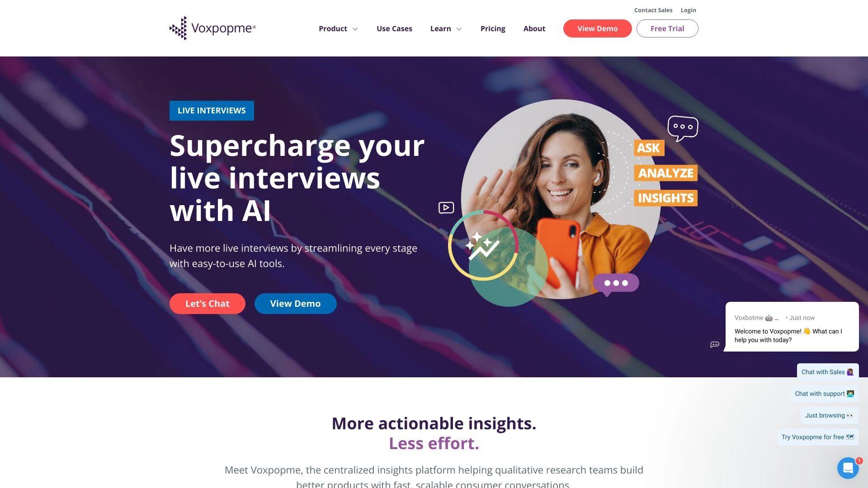This screenshot has height=488, width=868.
Task: Expand the Learn dropdown menu
Action: click(446, 28)
